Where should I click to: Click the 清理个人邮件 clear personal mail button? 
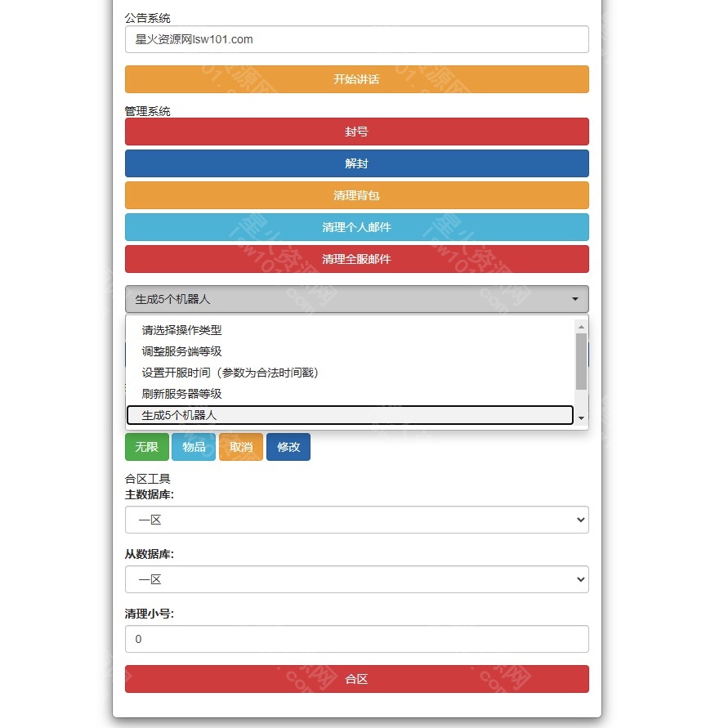point(355,227)
